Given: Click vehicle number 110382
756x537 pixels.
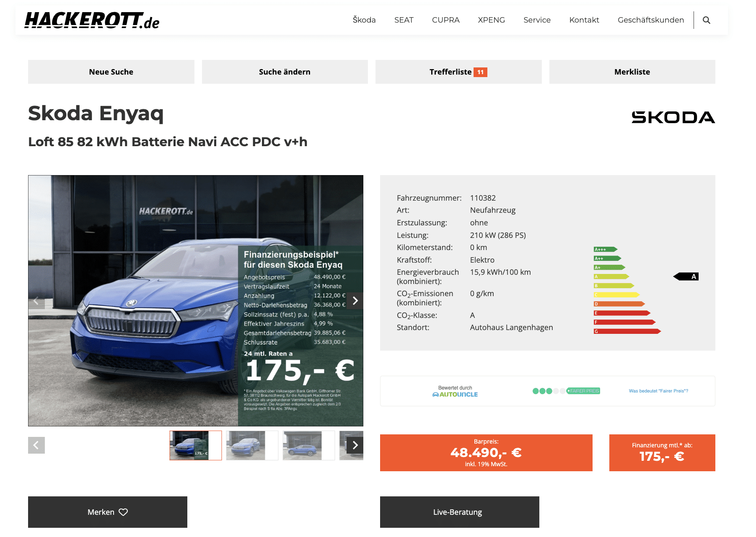Looking at the screenshot, I should click(x=483, y=198).
